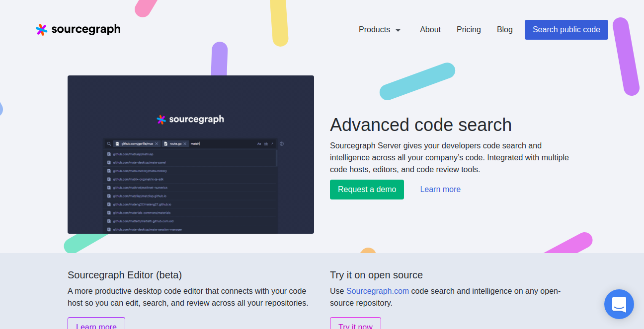Open the chat support bubble
644x329 pixels.
tap(619, 304)
